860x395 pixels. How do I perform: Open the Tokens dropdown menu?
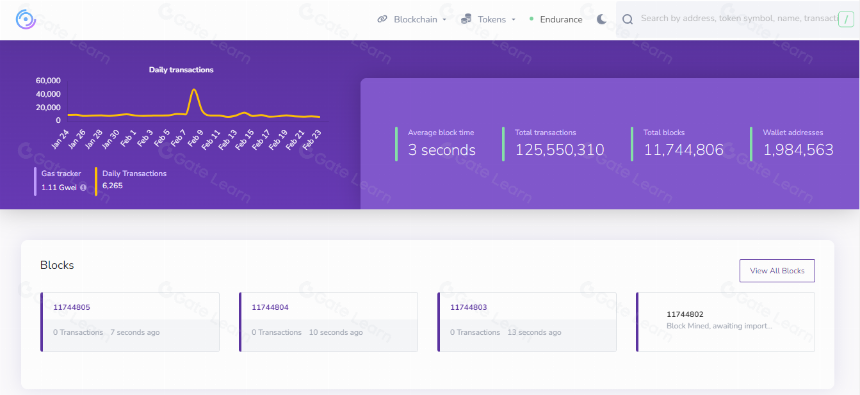(488, 19)
